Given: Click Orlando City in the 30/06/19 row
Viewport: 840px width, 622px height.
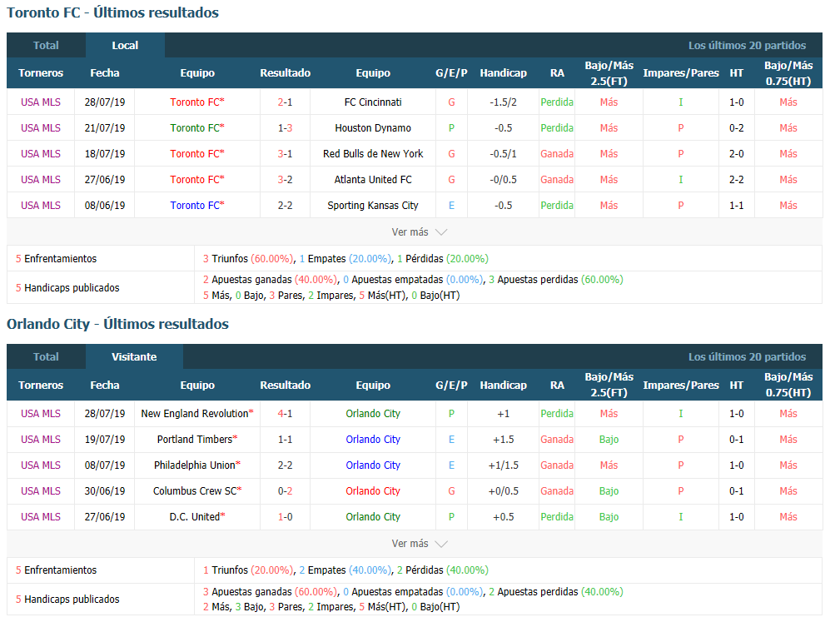Looking at the screenshot, I should click(x=373, y=490).
